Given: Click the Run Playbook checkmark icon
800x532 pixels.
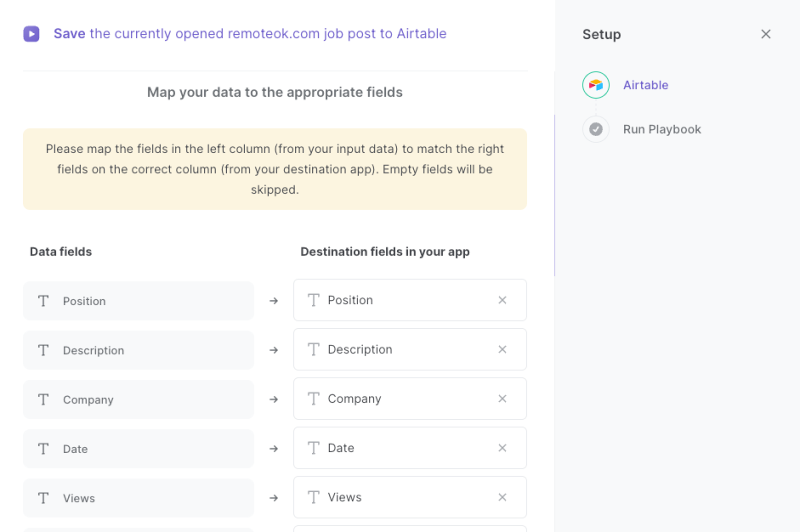Looking at the screenshot, I should coord(595,129).
